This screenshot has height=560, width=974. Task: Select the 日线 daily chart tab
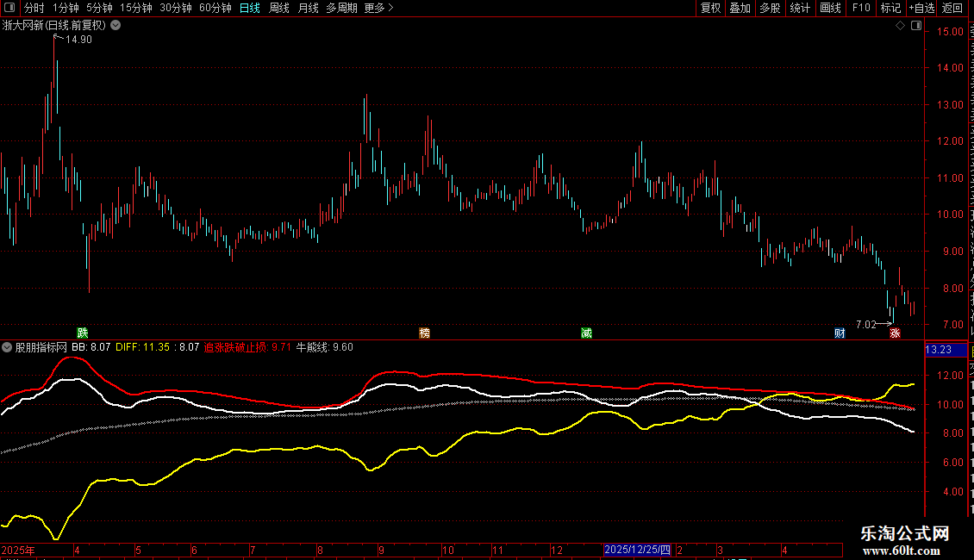click(x=250, y=8)
